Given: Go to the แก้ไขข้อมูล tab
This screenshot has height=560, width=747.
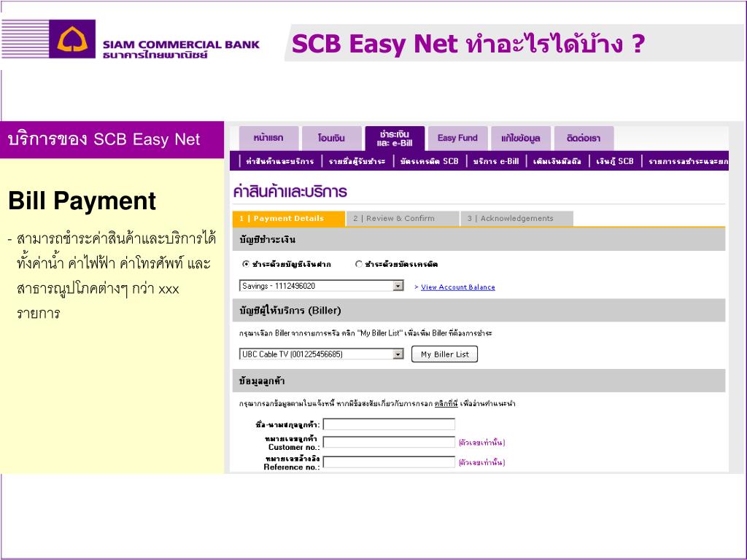Looking at the screenshot, I should [x=520, y=138].
